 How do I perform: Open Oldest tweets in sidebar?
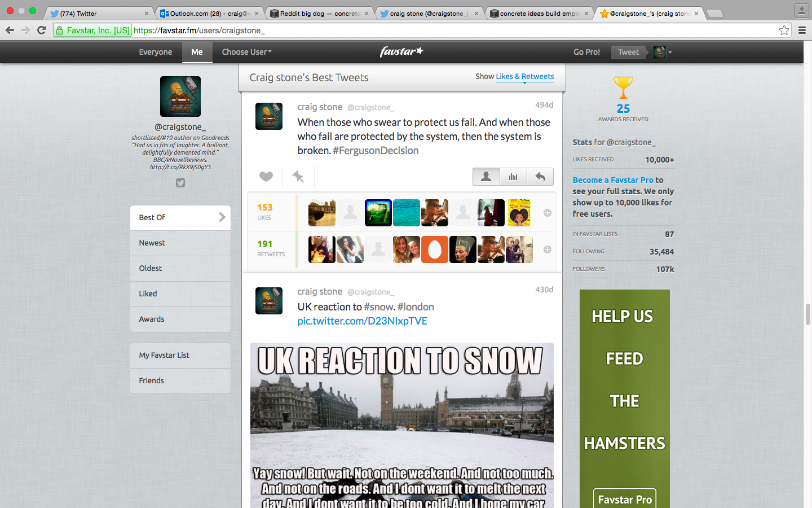pos(180,268)
